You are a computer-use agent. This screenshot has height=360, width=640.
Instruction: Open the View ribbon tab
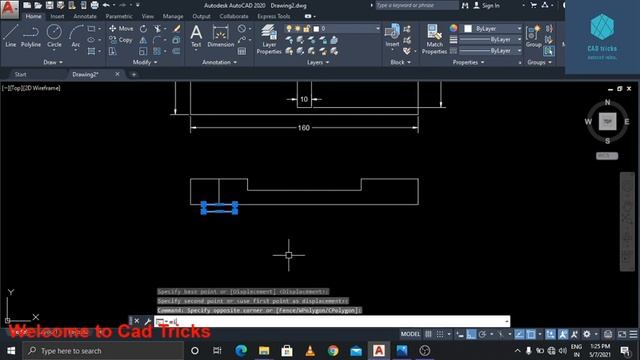pos(147,16)
